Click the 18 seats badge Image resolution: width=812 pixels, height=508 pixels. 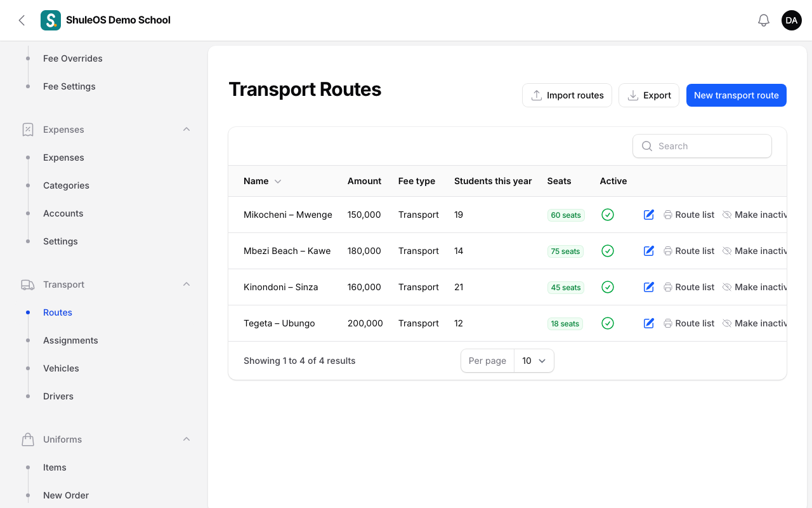point(565,324)
